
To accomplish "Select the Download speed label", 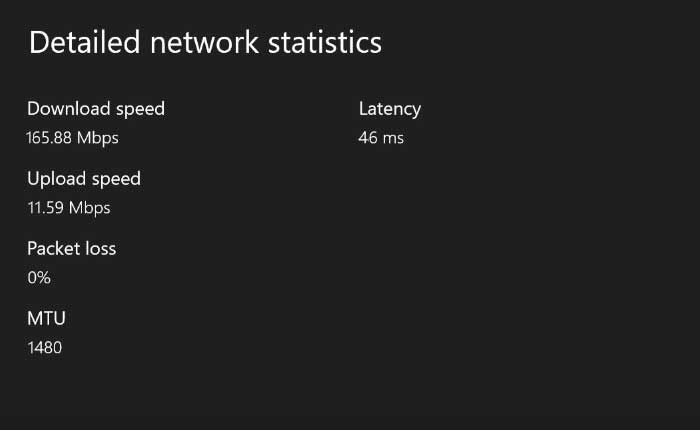I will [96, 109].
